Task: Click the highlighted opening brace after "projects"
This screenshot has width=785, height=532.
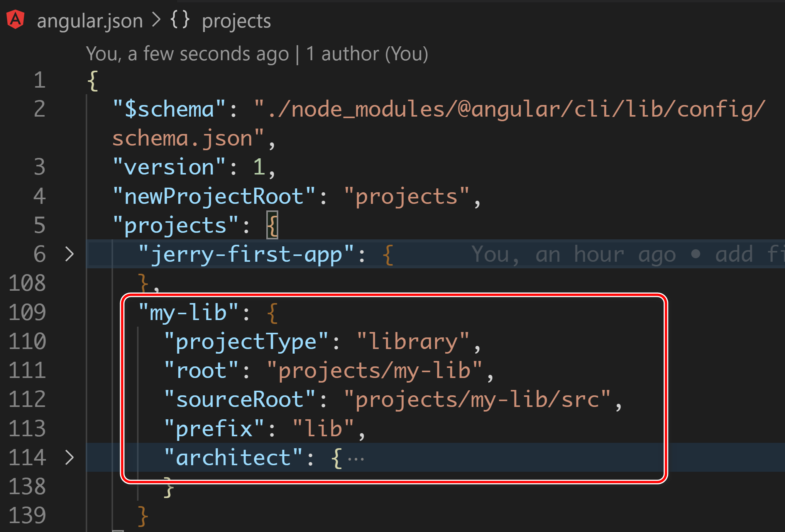Action: 272,225
